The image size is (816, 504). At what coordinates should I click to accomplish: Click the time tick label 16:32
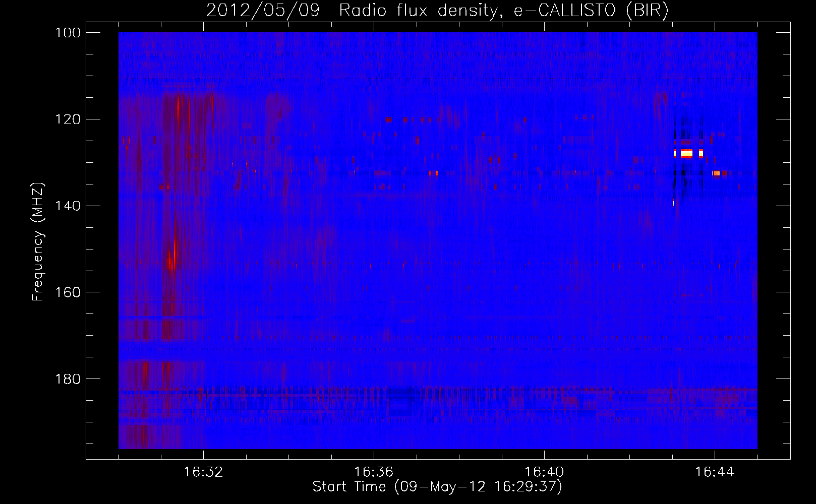coord(203,472)
